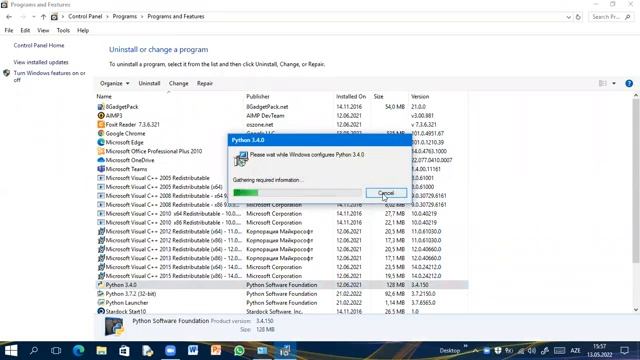Expand the address bar history dropdown
Viewport: 640px width, 360px height.
569,17
